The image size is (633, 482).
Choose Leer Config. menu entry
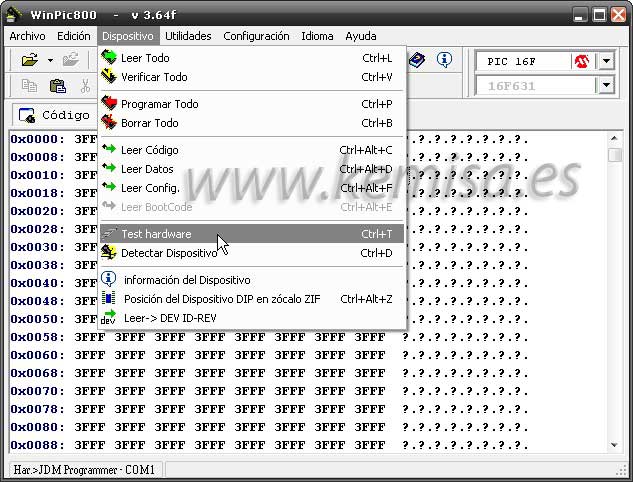point(252,188)
